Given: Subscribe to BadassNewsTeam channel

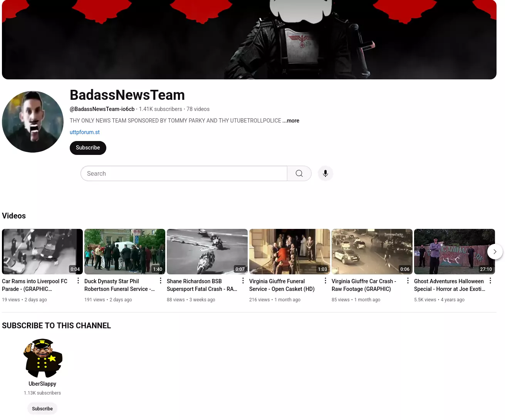Looking at the screenshot, I should point(88,148).
